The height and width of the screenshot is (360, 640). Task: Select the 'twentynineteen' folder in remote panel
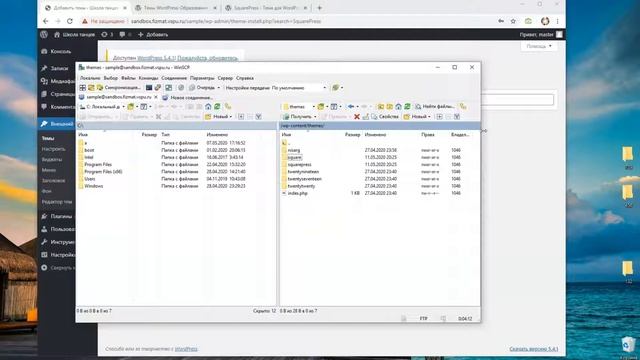click(x=303, y=172)
